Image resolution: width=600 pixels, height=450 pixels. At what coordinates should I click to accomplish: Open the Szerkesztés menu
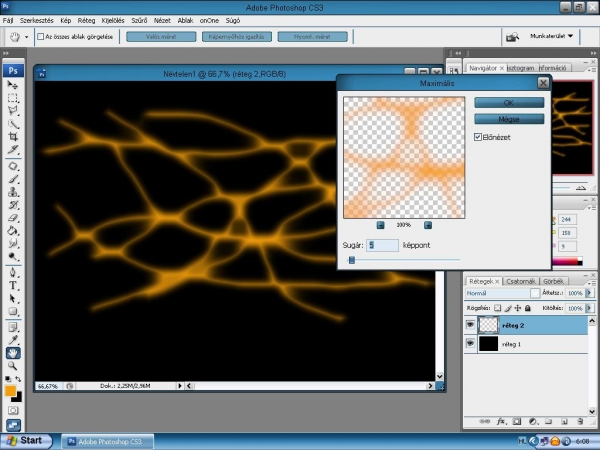[x=37, y=21]
